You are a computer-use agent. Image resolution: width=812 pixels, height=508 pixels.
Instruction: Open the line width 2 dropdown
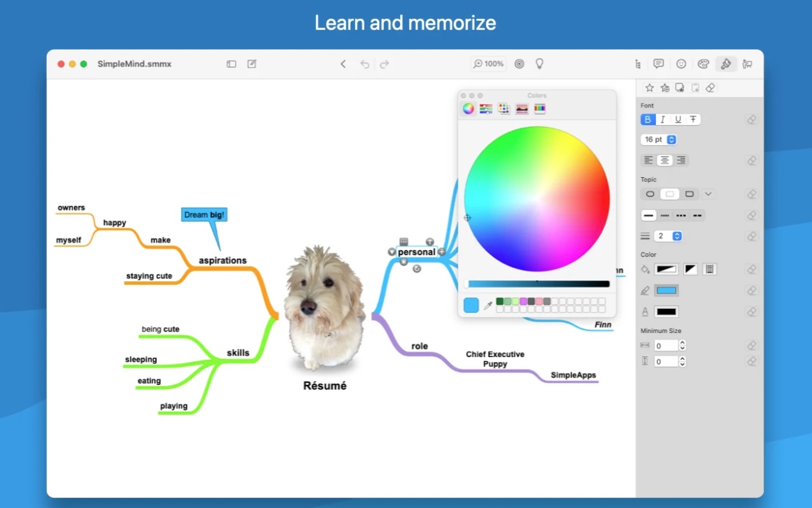click(x=668, y=236)
